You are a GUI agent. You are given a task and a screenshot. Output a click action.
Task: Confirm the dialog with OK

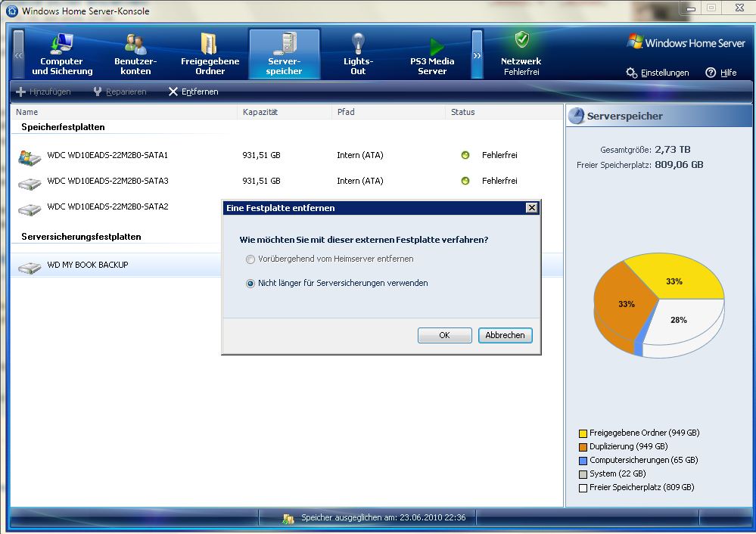point(444,335)
